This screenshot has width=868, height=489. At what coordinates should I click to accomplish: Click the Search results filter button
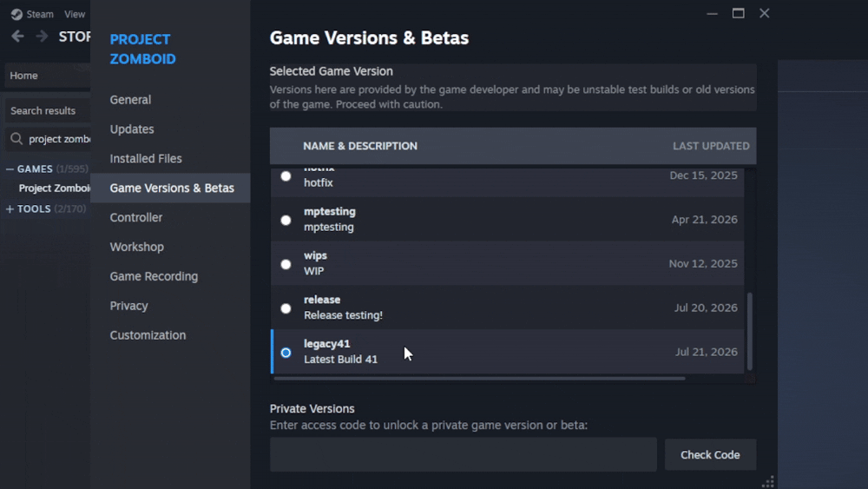48,111
